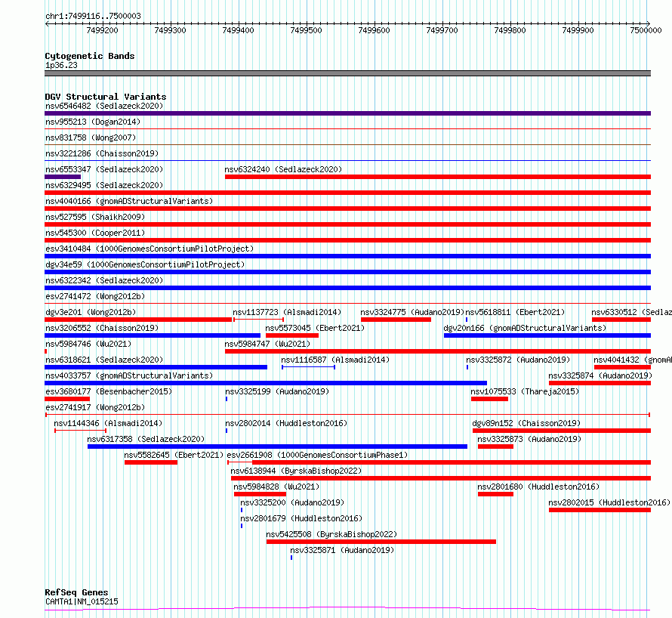Open nsv6329495 (Sedlazeck2020) variant

click(x=104, y=185)
